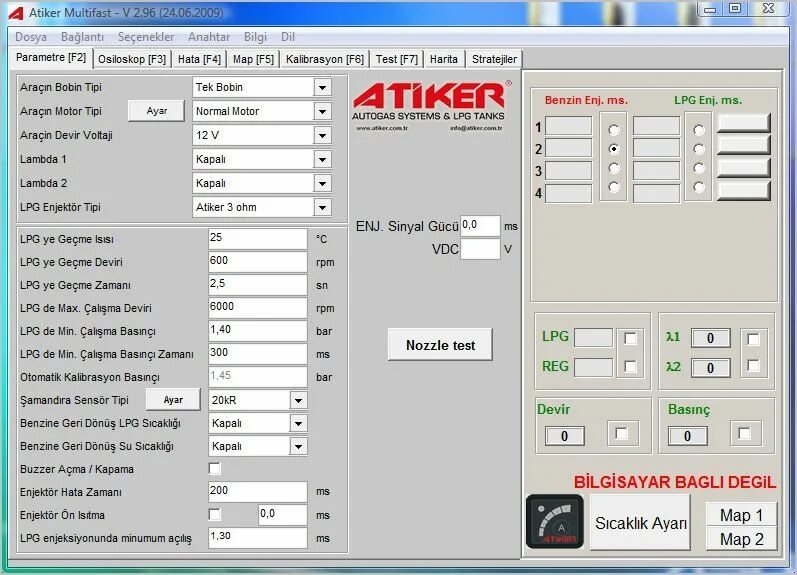Viewport: 797px width, 575px height.
Task: Click the Map 1 button
Action: (742, 515)
